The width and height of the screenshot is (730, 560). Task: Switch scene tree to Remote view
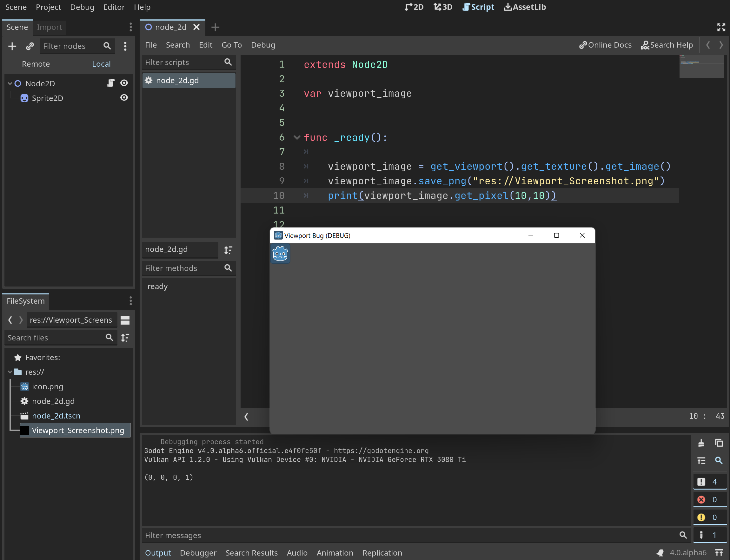[x=36, y=64]
